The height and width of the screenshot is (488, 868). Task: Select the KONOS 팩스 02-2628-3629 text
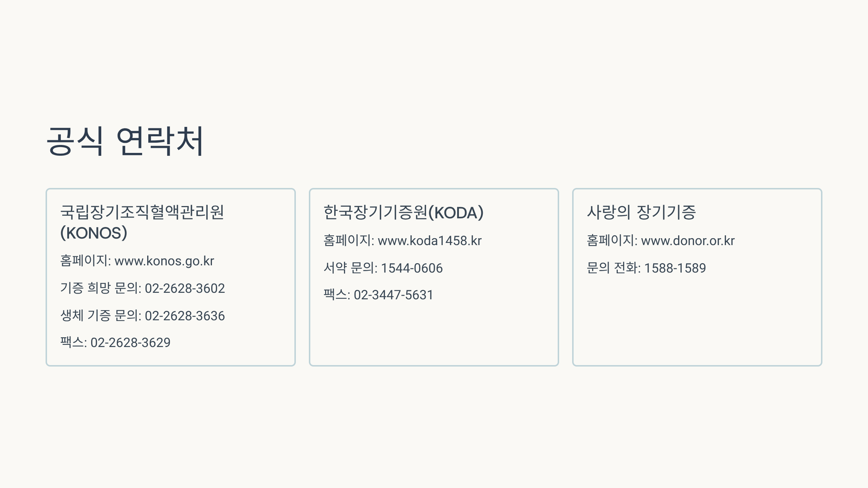click(115, 342)
